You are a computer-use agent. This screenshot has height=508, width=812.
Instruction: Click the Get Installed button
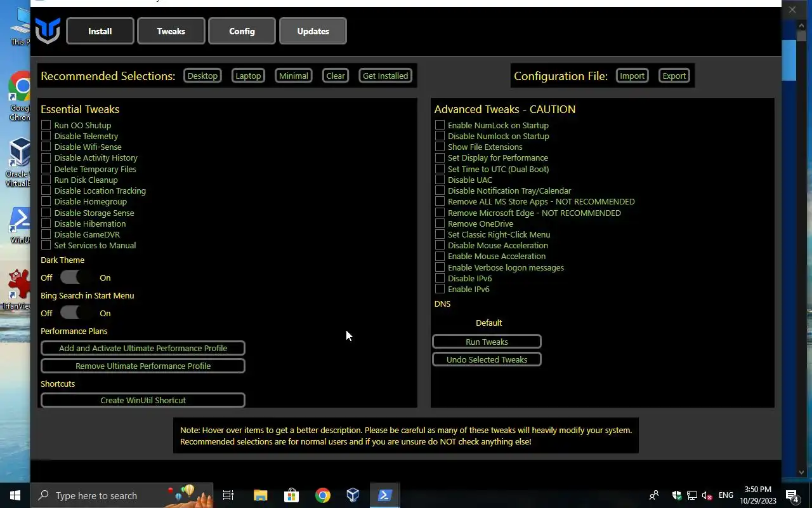(x=386, y=76)
